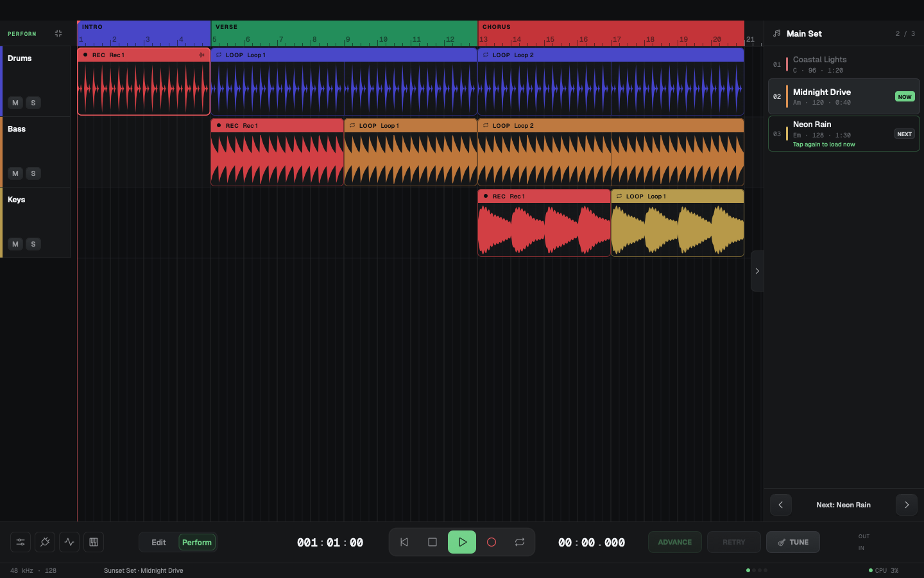924x578 pixels.
Task: Toggle loop playback in transport
Action: point(520,542)
